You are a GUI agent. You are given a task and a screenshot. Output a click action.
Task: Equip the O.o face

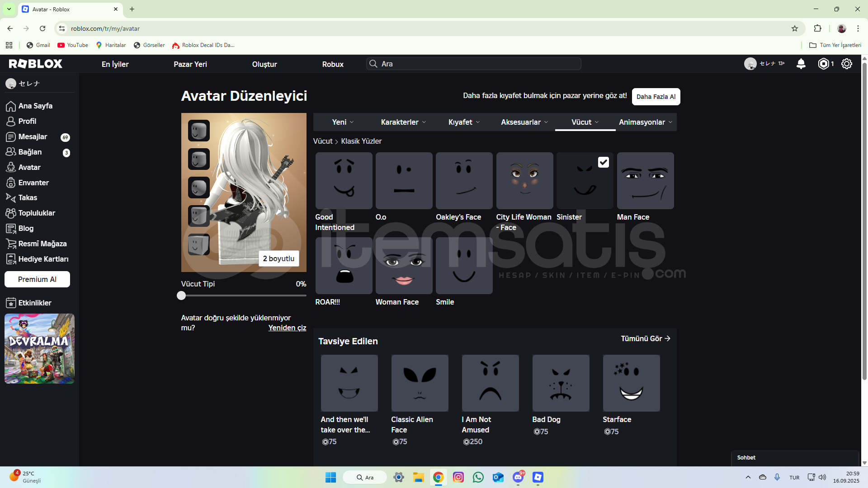pos(404,181)
